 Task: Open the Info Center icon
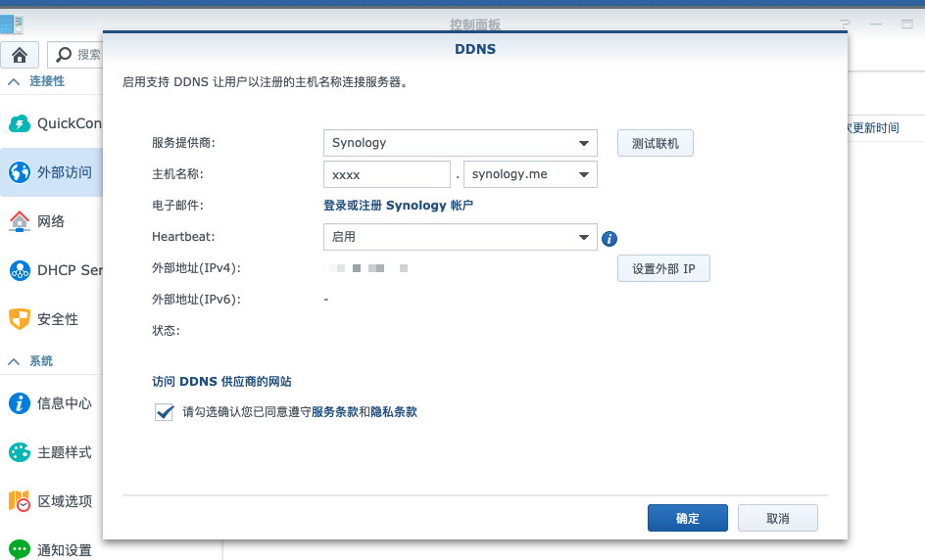point(20,403)
